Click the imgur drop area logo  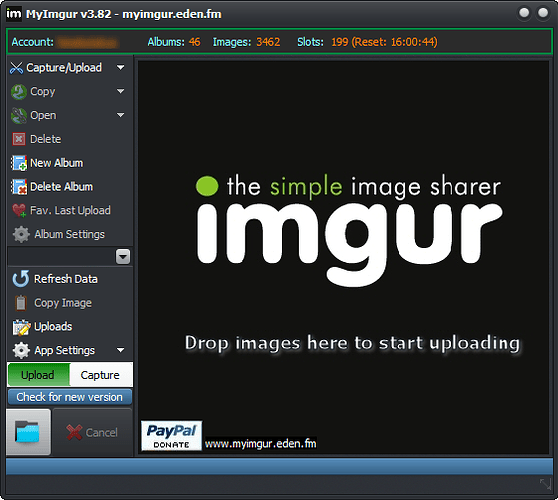click(x=349, y=231)
